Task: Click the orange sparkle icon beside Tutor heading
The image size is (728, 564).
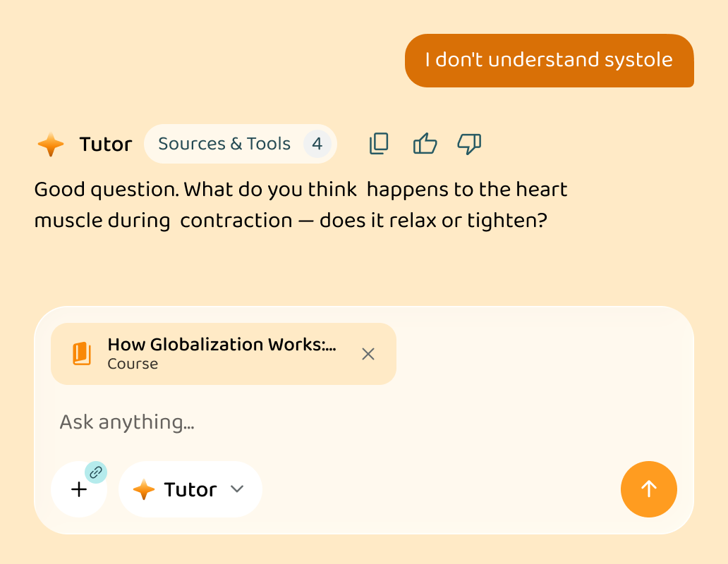Action: [x=51, y=145]
